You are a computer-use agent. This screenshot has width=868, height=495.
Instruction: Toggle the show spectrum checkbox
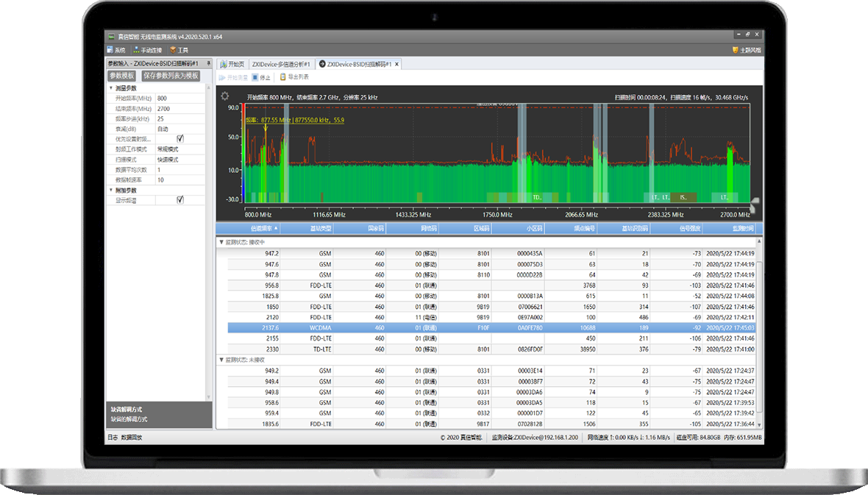click(x=180, y=200)
